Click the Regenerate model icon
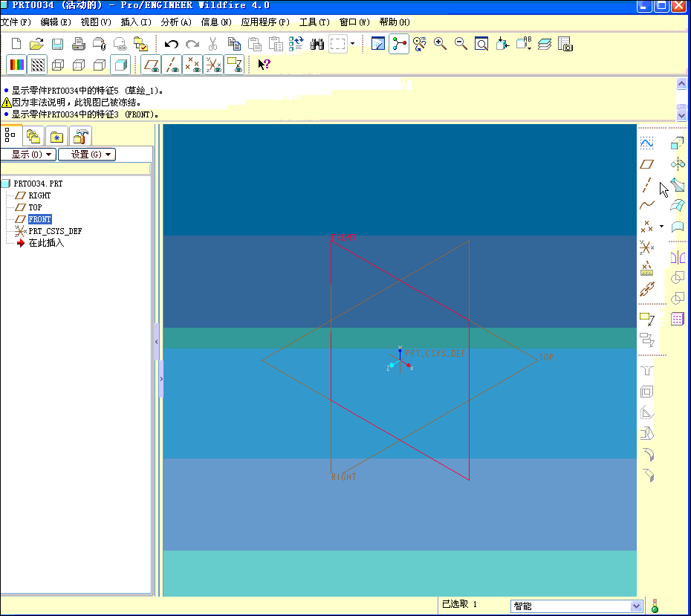The height and width of the screenshot is (616, 691). point(296,44)
